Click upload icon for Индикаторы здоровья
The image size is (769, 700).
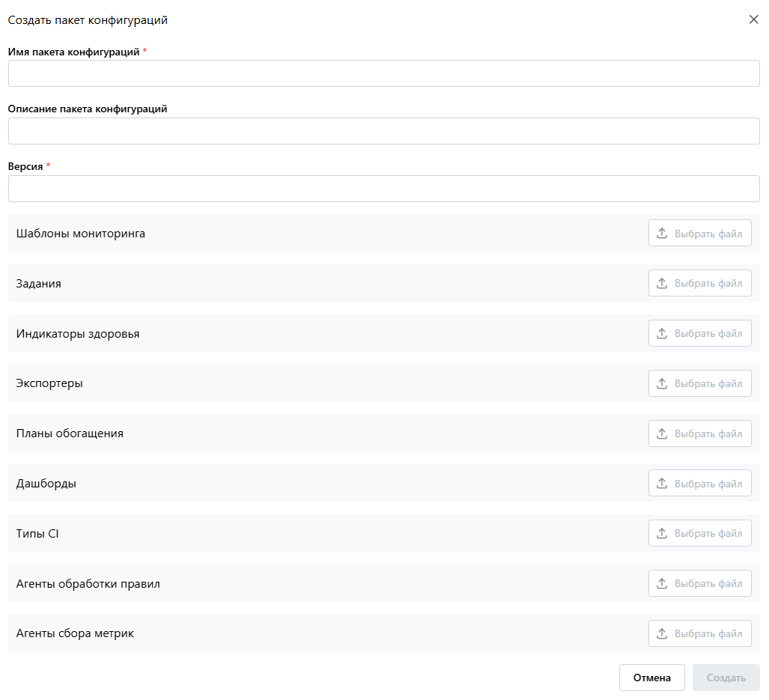coord(662,334)
